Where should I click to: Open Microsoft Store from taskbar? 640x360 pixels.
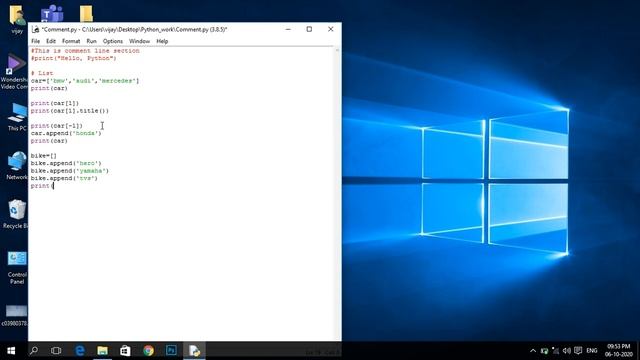[125, 351]
